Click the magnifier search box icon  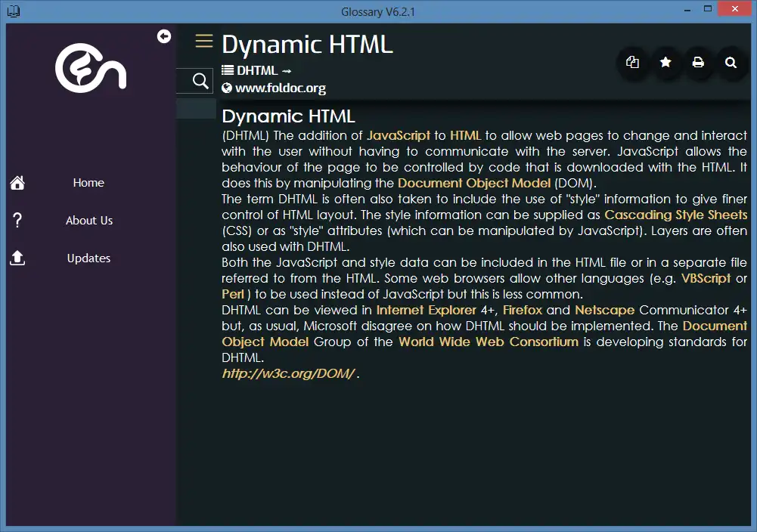(200, 81)
